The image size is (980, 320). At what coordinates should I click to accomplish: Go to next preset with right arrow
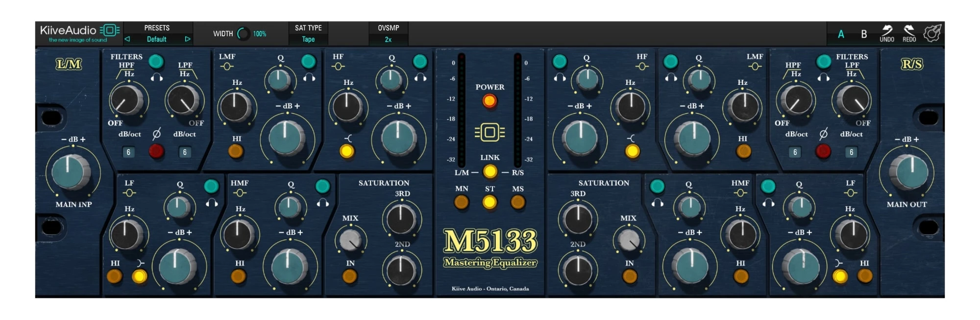pos(187,39)
